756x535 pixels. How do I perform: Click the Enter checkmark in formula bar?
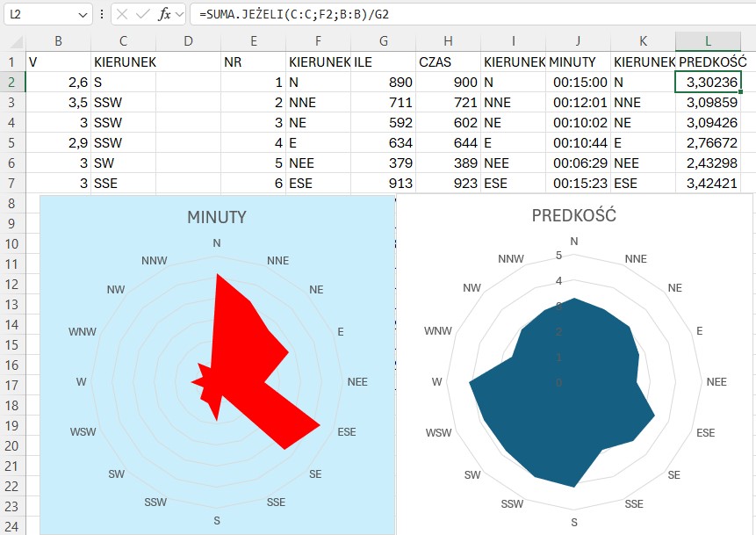tap(143, 15)
